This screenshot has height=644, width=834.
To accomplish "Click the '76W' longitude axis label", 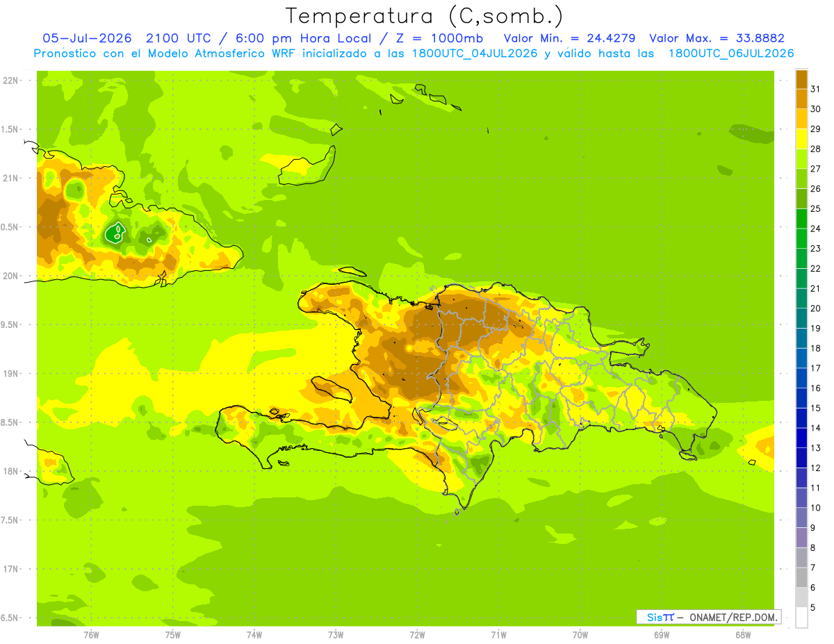I will click(91, 635).
